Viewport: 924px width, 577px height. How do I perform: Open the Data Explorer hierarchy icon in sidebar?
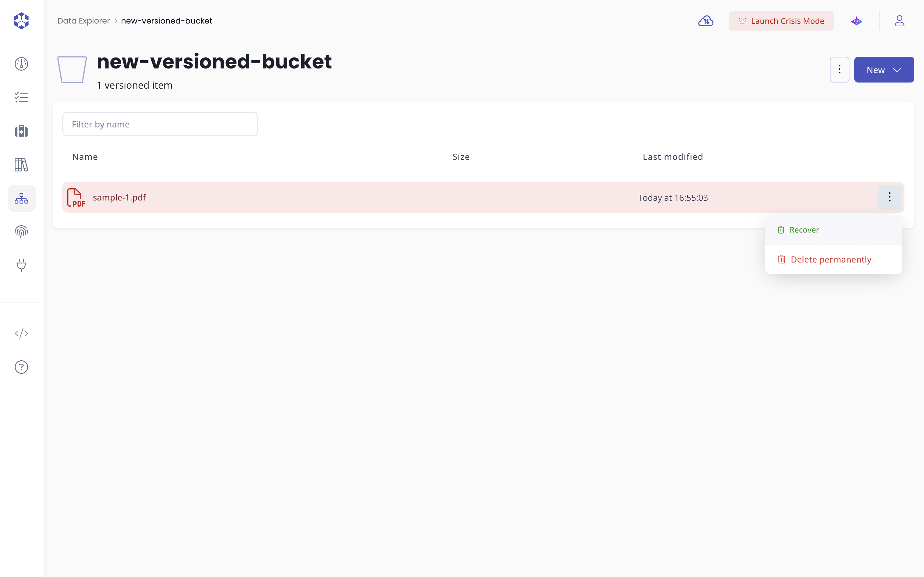(22, 198)
